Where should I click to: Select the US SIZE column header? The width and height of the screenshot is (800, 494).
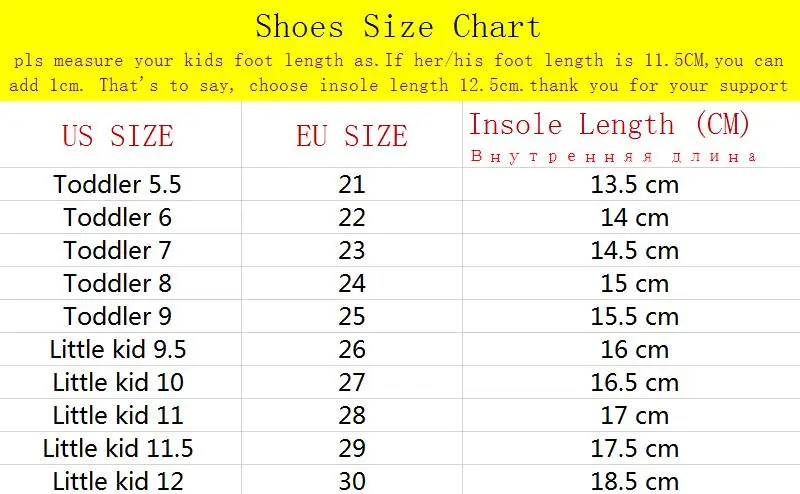coord(118,136)
